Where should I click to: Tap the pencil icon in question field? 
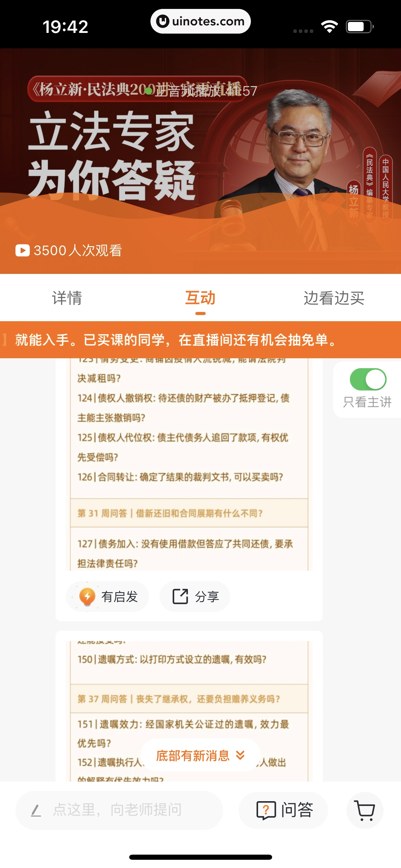point(36,810)
